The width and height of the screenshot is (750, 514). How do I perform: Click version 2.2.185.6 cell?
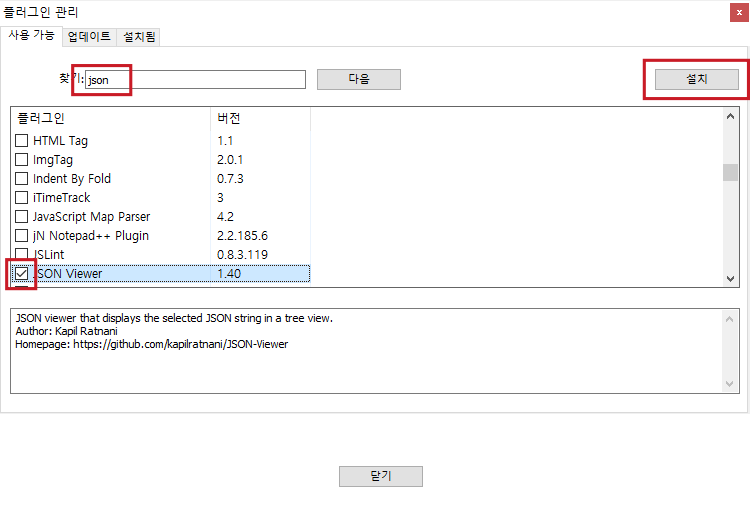tap(243, 236)
